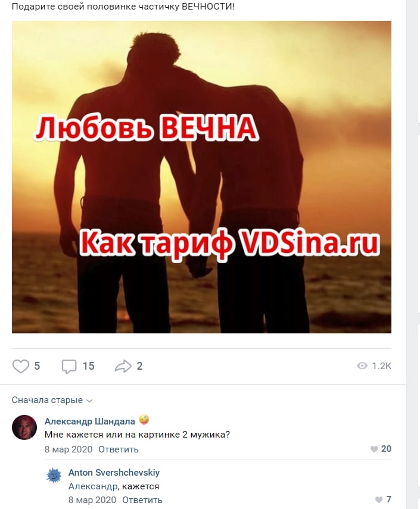The image size is (420, 509).
Task: Click the views eye icon
Action: tap(362, 366)
